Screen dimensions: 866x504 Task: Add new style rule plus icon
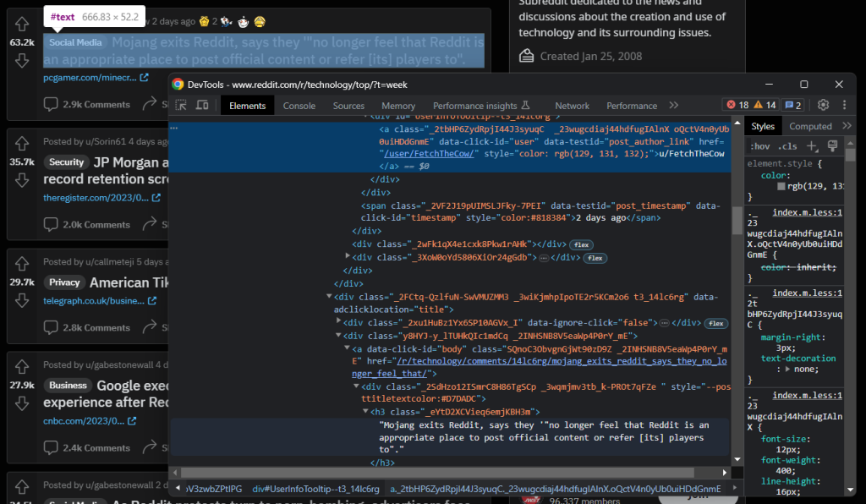(813, 146)
